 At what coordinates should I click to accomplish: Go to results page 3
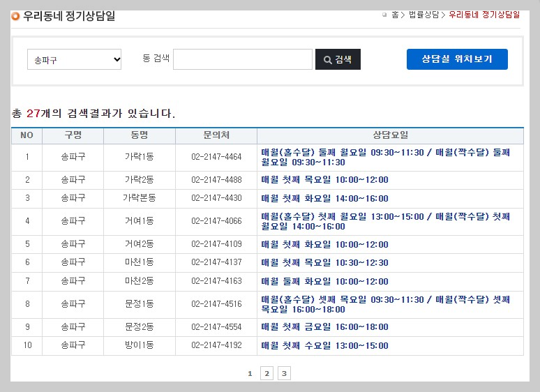point(284,373)
